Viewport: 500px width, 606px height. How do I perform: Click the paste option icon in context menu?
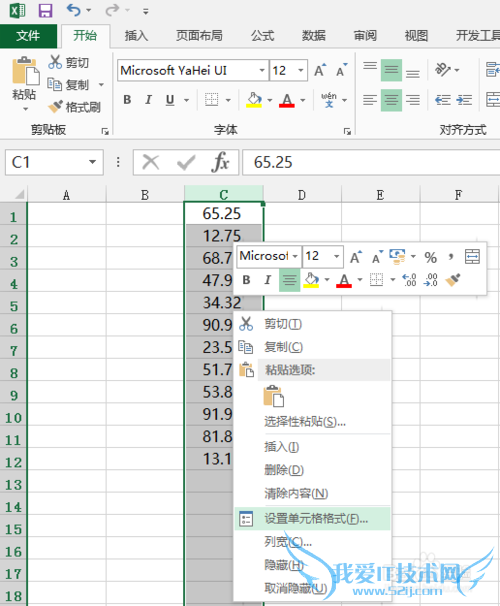pos(274,396)
